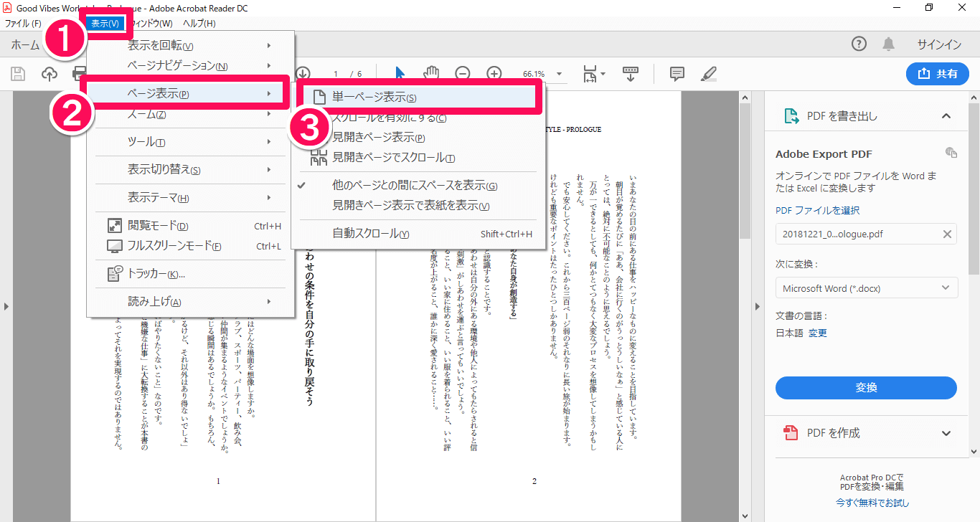The height and width of the screenshot is (522, 980).
Task: Remove selected file with X icon
Action: coord(947,234)
